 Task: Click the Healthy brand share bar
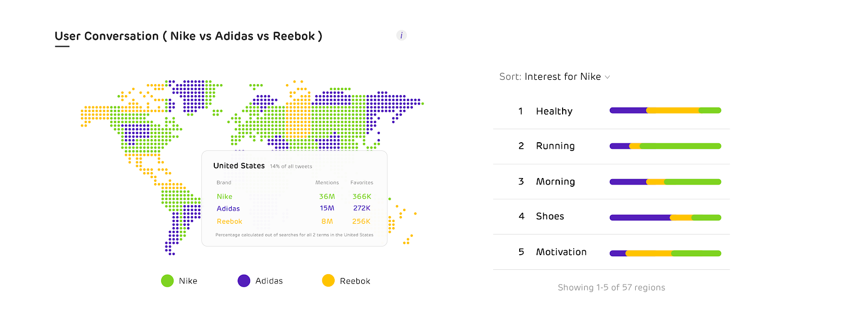tap(665, 111)
